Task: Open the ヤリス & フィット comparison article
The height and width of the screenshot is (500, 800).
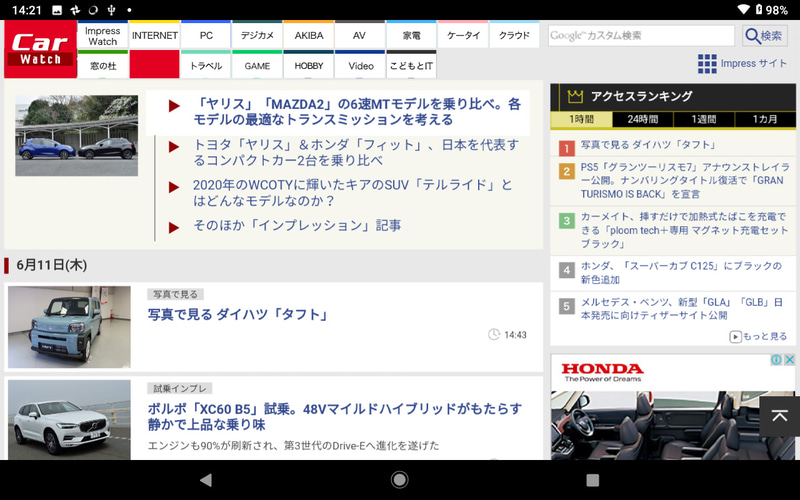Action: [356, 153]
